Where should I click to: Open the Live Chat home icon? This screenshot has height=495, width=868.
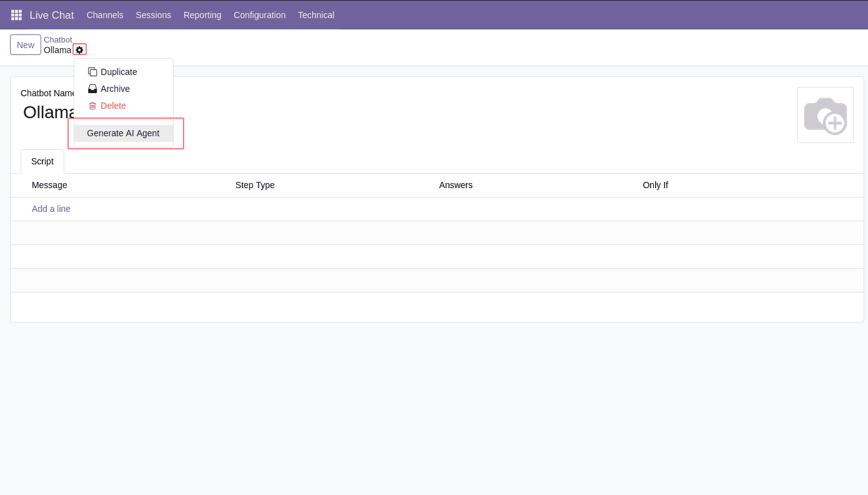point(51,15)
